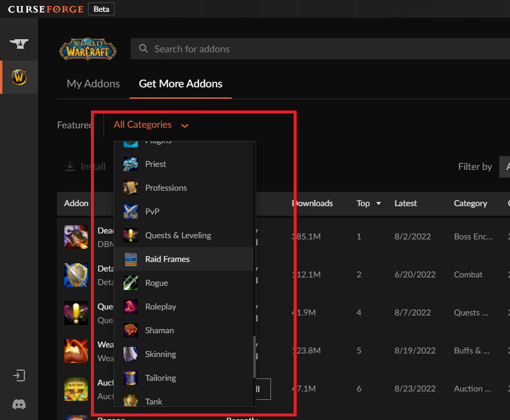
Task: Click the Professions book icon
Action: [x=131, y=188]
